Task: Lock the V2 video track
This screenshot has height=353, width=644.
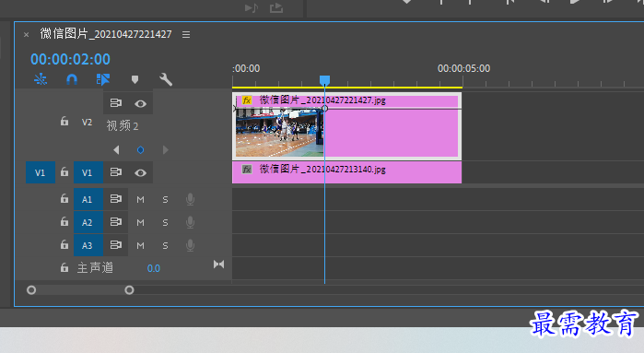Action: click(x=64, y=122)
